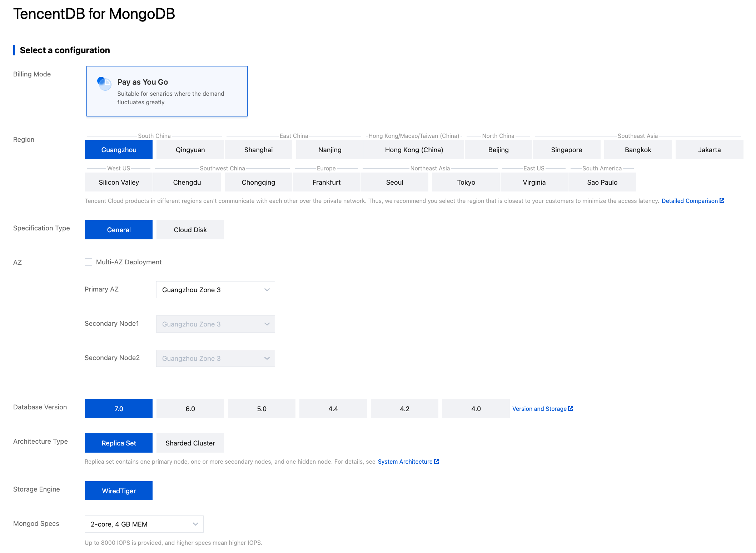Click the Pay as You Go pie icon
The width and height of the screenshot is (756, 553).
pyautogui.click(x=104, y=84)
